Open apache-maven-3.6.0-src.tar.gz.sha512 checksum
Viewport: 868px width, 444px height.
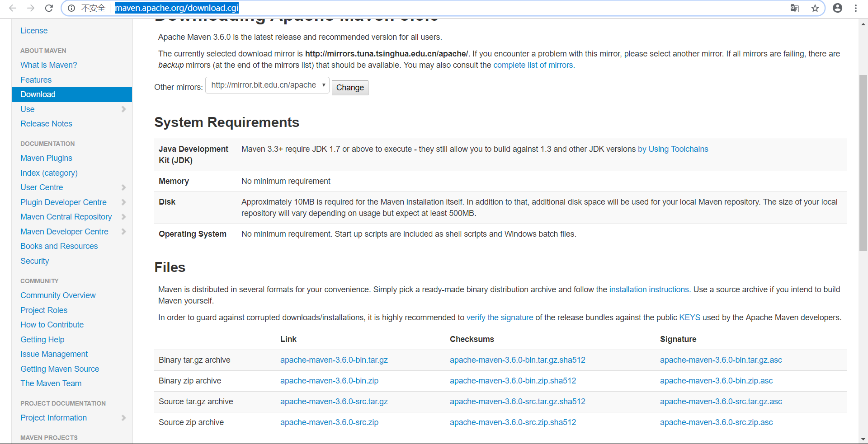[x=518, y=402]
